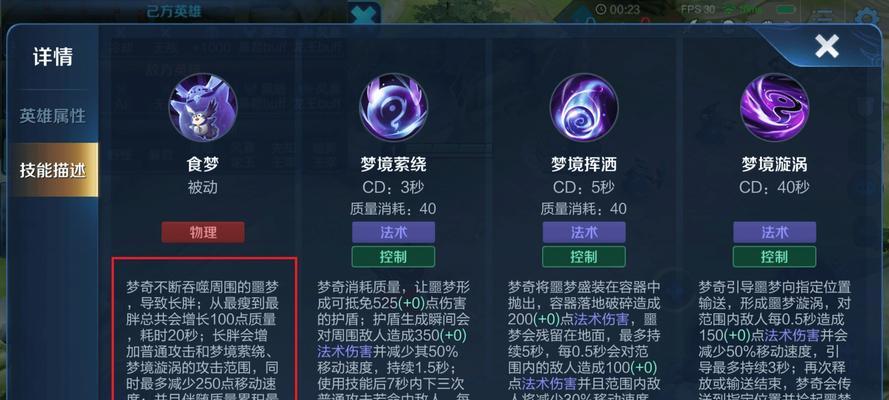Screen dimensions: 889x400
Task: Click the red 物理 tag under 食梦
Action: point(203,232)
